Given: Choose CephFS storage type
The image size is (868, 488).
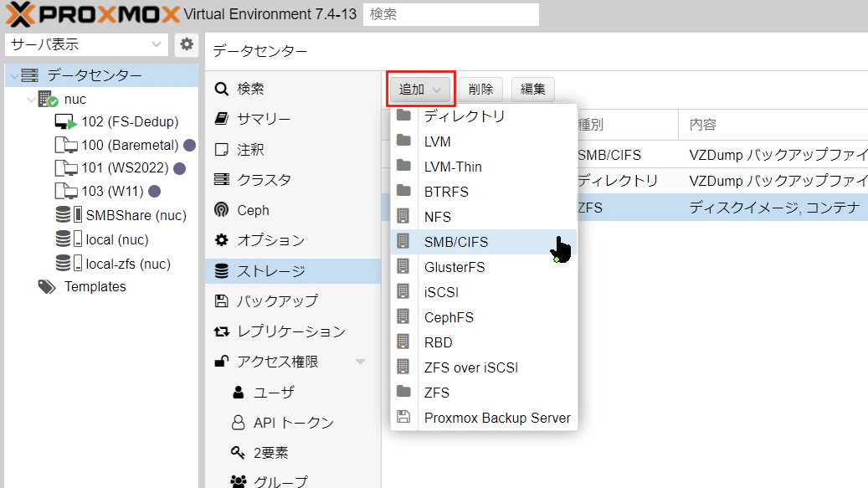Looking at the screenshot, I should click(484, 317).
